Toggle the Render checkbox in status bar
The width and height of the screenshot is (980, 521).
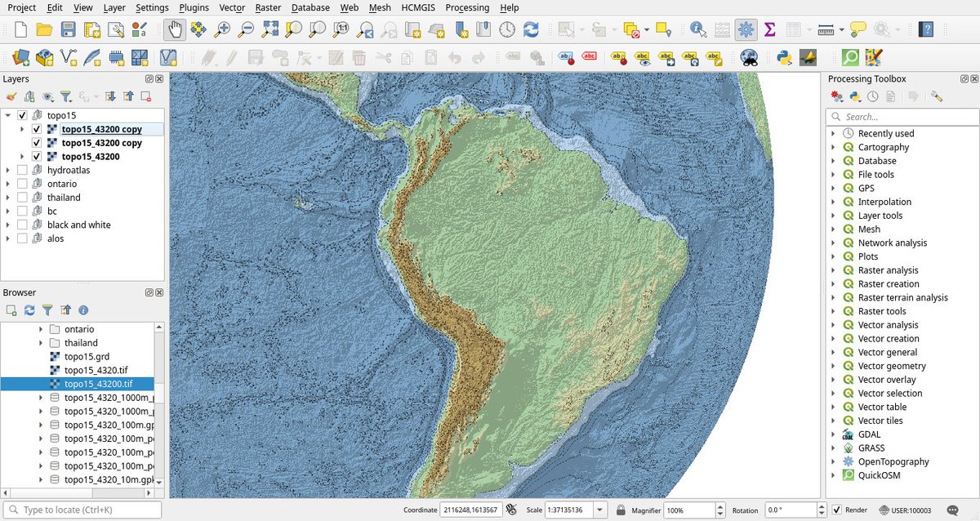click(836, 510)
